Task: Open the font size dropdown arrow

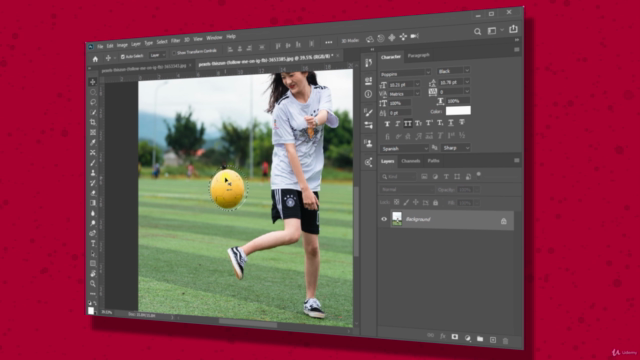Action: 417,84
